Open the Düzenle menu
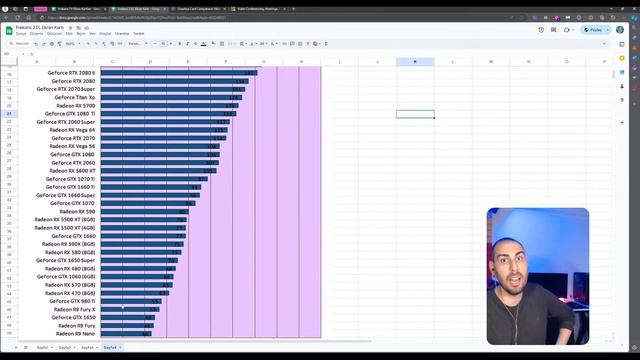The height and width of the screenshot is (360, 640). point(36,34)
